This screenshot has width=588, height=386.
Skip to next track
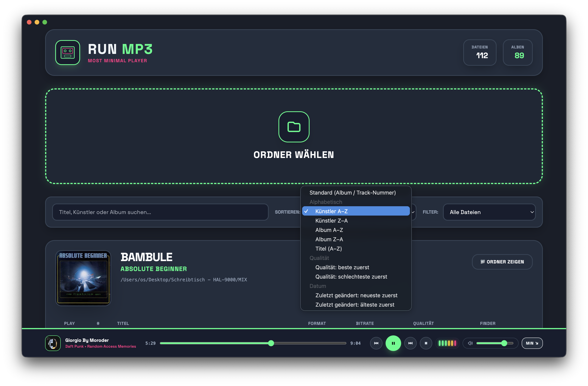[x=410, y=343]
